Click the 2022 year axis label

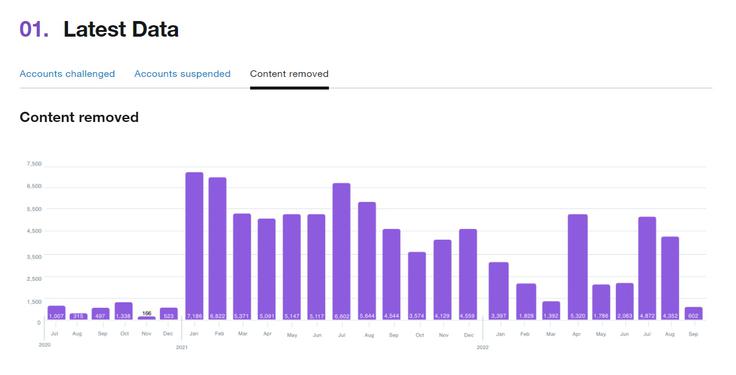pos(483,347)
